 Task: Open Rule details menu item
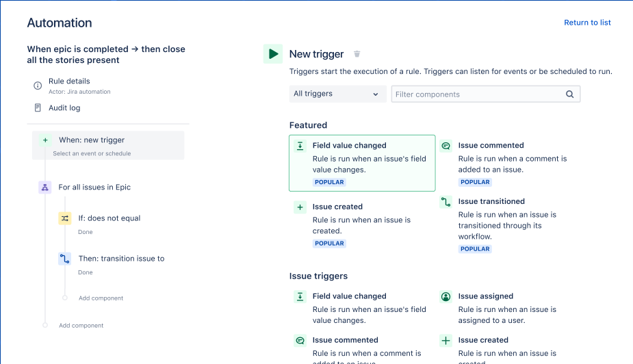coord(69,81)
